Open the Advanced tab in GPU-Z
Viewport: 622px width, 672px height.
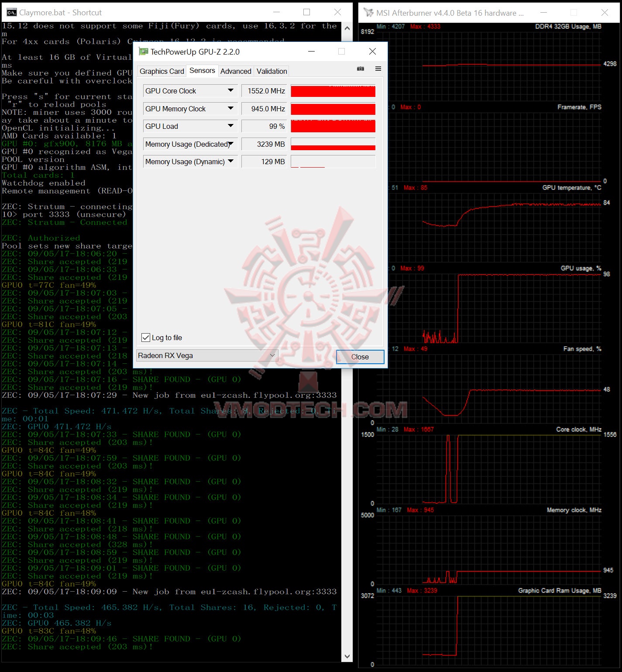(236, 71)
